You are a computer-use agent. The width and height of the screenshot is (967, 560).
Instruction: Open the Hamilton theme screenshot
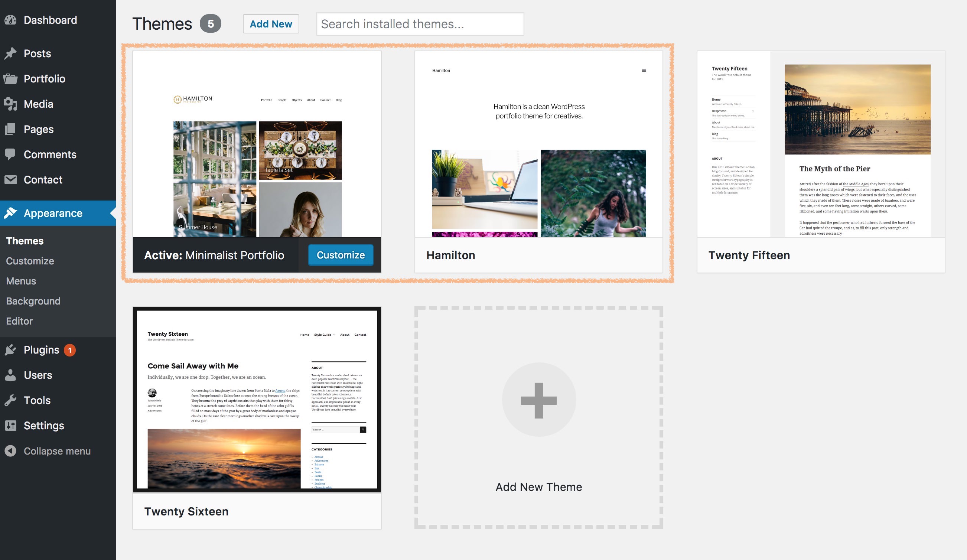539,144
